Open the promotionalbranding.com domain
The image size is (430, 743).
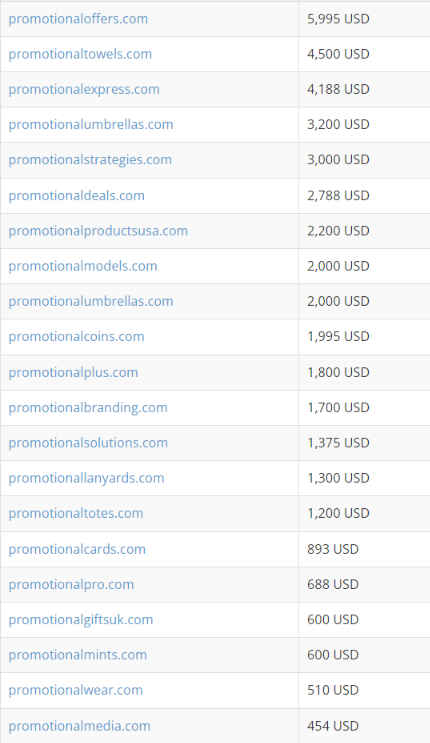88,408
